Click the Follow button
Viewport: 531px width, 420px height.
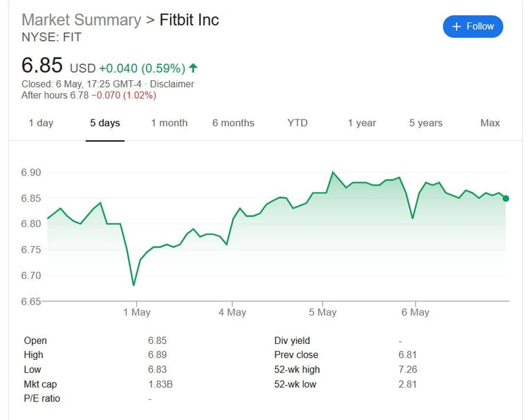pyautogui.click(x=473, y=26)
